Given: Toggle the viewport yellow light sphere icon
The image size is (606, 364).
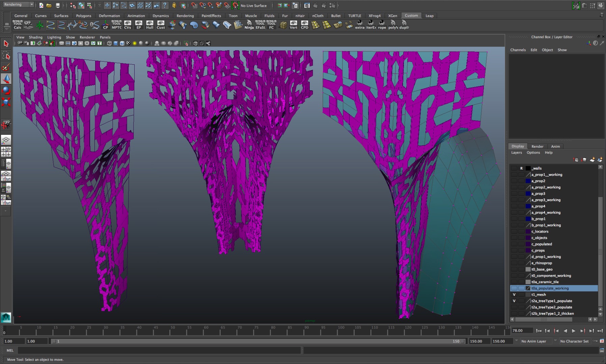Looking at the screenshot, I should pyautogui.click(x=135, y=43).
